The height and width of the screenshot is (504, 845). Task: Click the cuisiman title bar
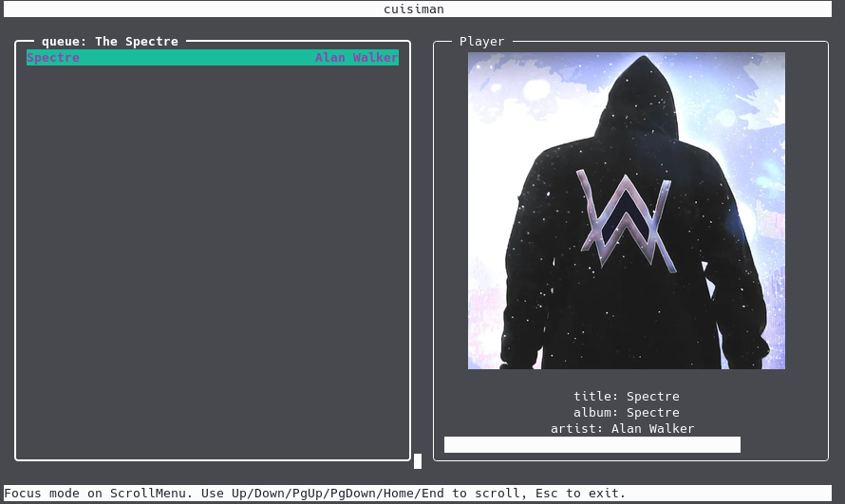tap(418, 9)
